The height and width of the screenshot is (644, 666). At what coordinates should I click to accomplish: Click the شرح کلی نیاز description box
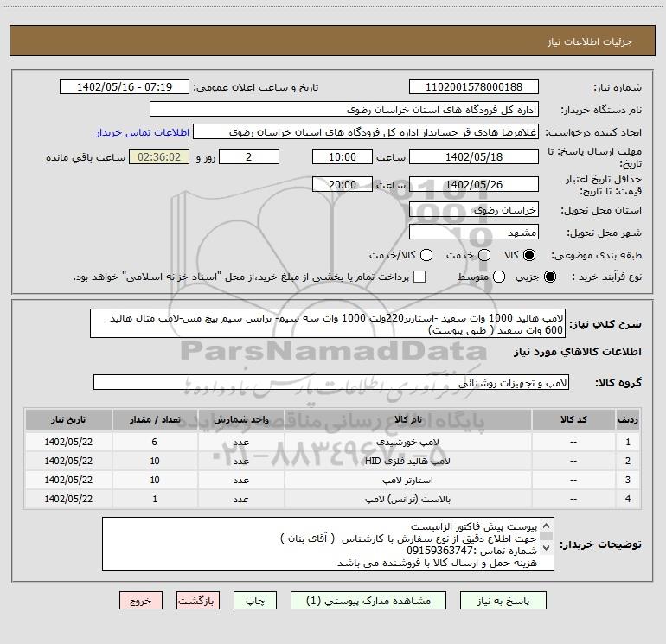coord(328,323)
